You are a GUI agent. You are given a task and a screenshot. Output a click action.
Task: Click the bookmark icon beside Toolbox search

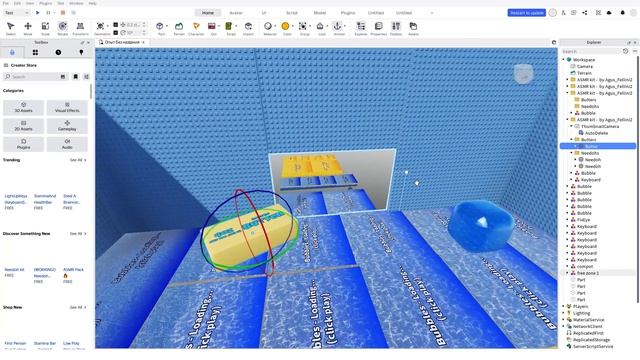point(76,77)
